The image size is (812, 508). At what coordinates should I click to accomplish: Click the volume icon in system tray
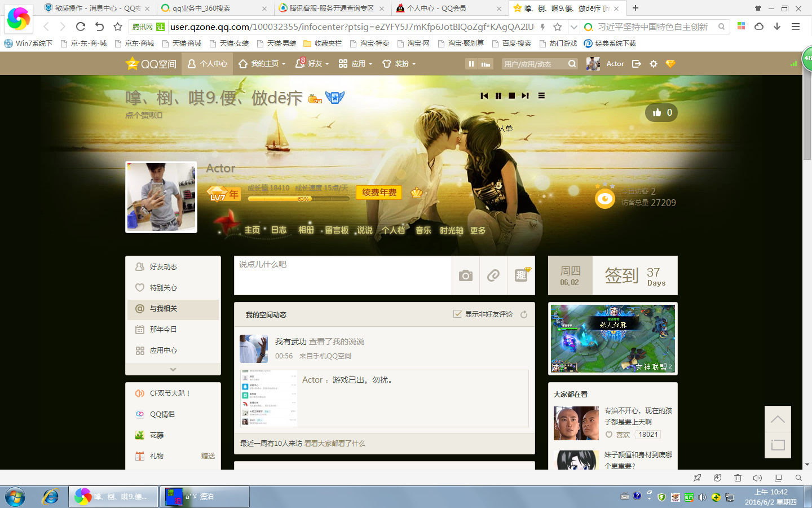tap(702, 497)
